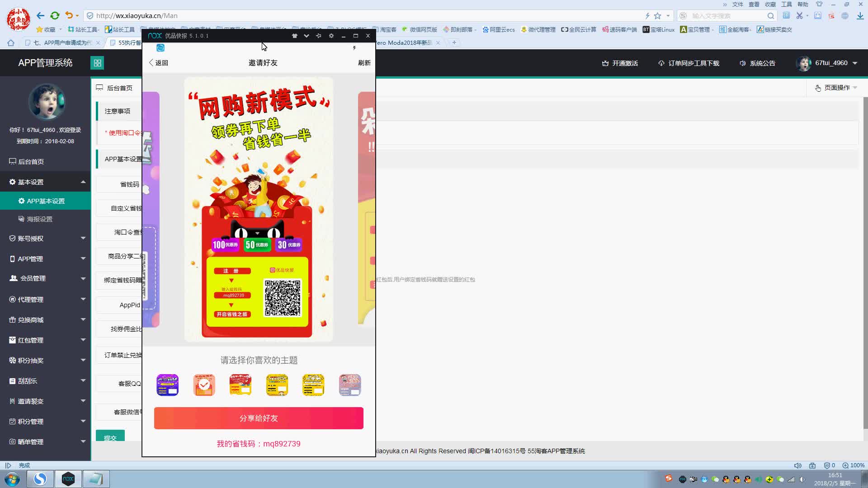Reload the page with browser refresh icon
Screen dimensions: 868x488
pyautogui.click(x=55, y=15)
